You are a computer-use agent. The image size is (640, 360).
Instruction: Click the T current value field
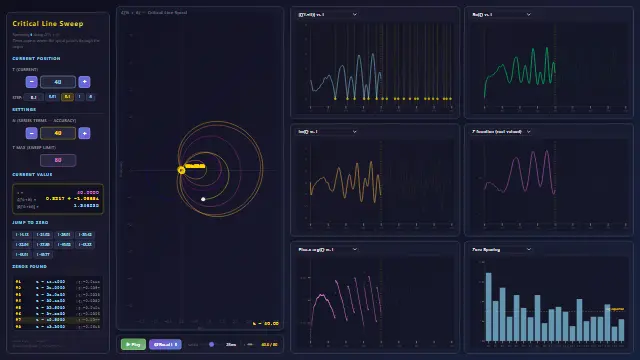(58, 82)
